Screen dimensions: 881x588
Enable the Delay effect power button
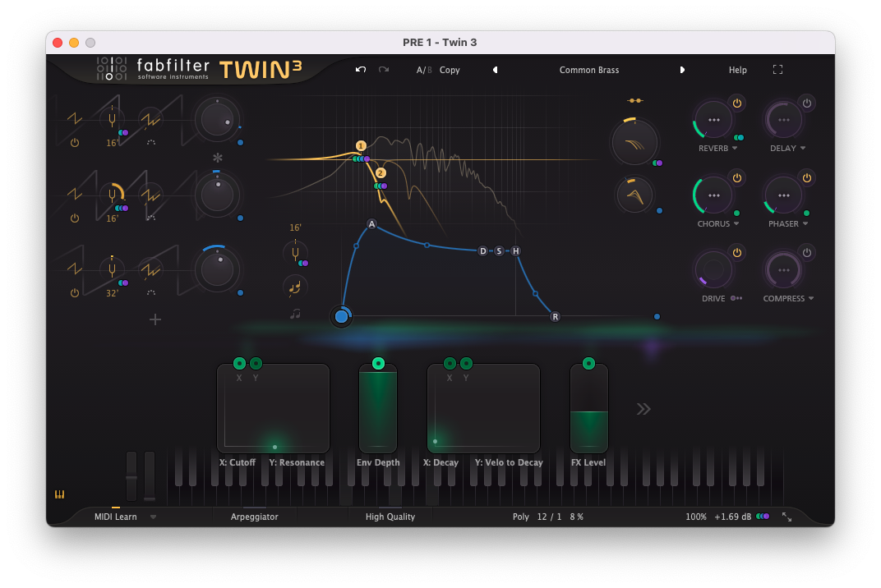pyautogui.click(x=807, y=103)
